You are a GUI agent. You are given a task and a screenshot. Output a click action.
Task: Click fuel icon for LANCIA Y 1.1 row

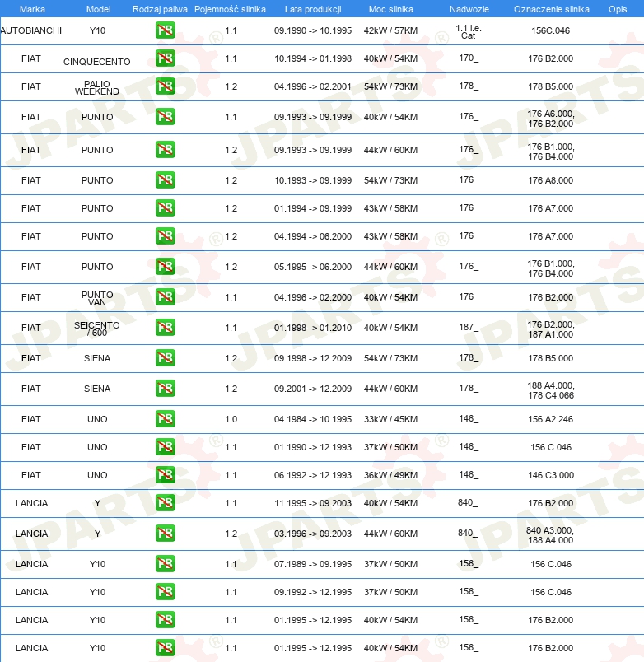click(165, 502)
